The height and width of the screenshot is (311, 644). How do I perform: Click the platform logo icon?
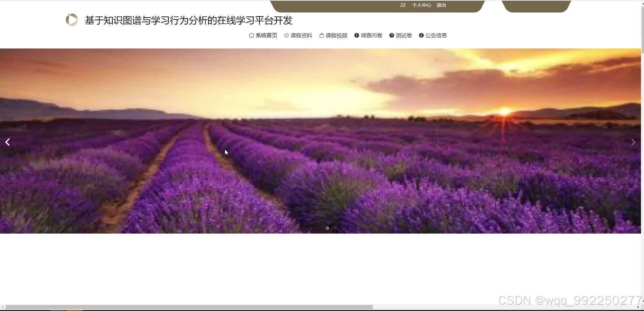(72, 20)
